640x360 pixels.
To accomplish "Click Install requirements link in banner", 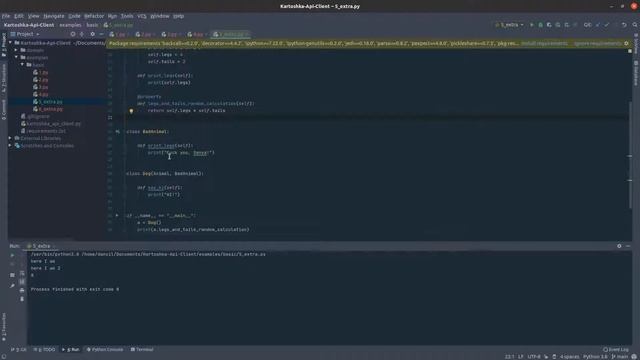I will click(x=544, y=43).
